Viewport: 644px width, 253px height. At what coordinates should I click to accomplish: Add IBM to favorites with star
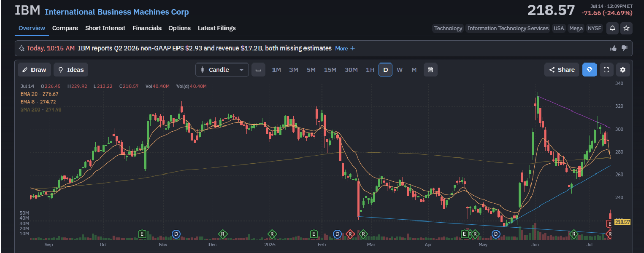pos(626,28)
